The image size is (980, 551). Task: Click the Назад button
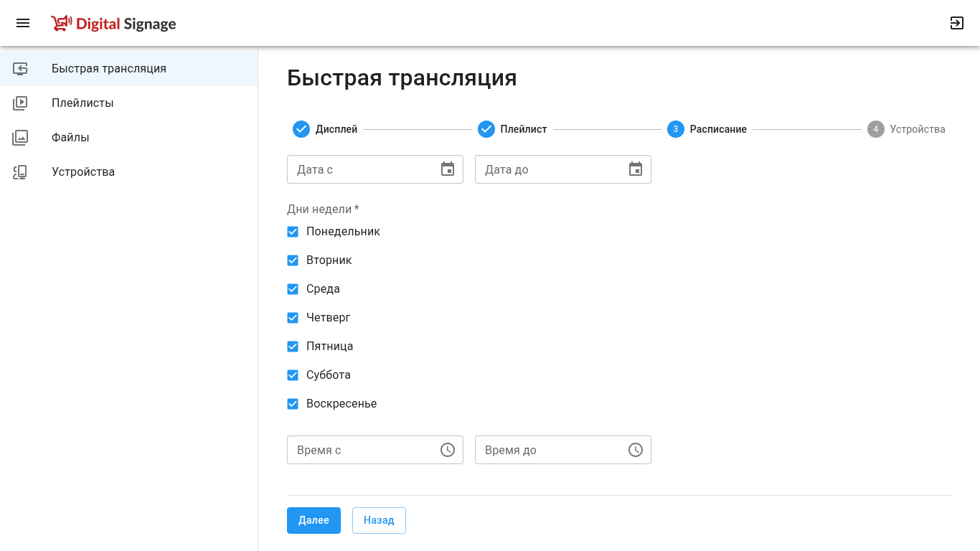coord(379,520)
